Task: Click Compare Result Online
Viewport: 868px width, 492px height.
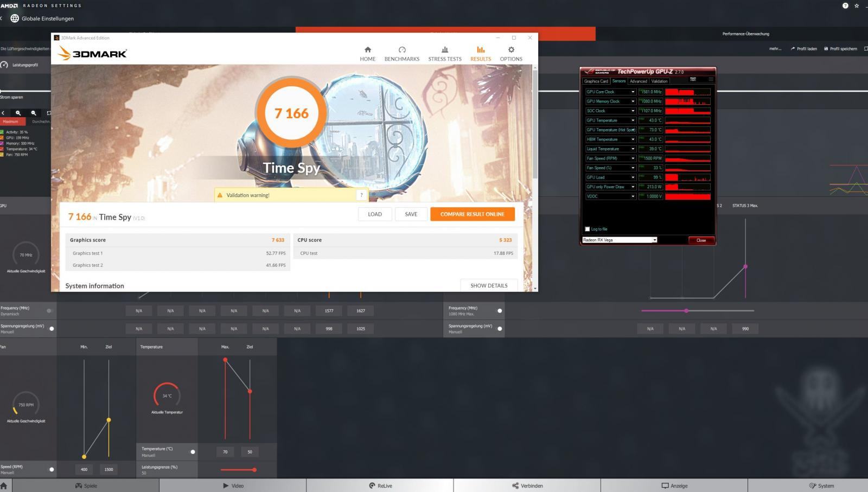Action: coord(473,214)
